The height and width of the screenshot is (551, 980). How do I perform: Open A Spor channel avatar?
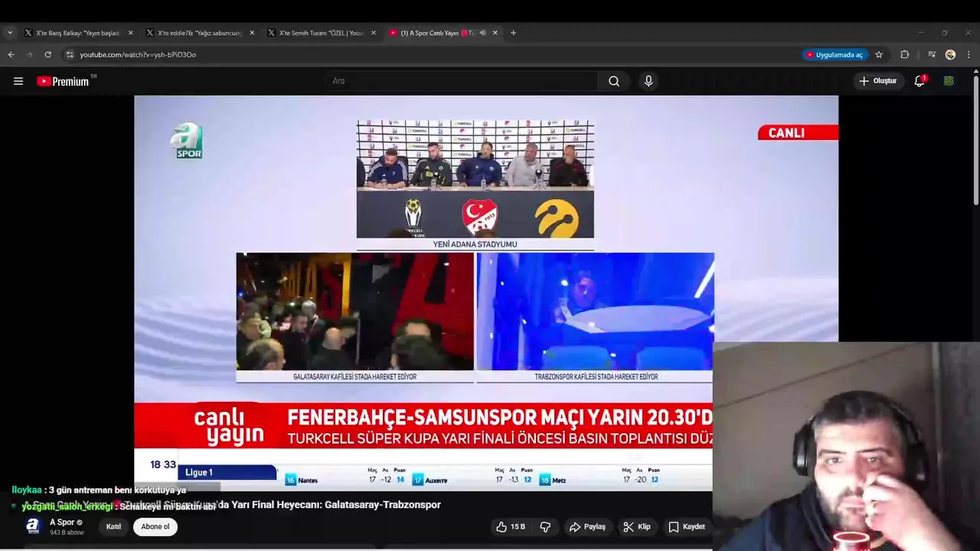tap(32, 527)
